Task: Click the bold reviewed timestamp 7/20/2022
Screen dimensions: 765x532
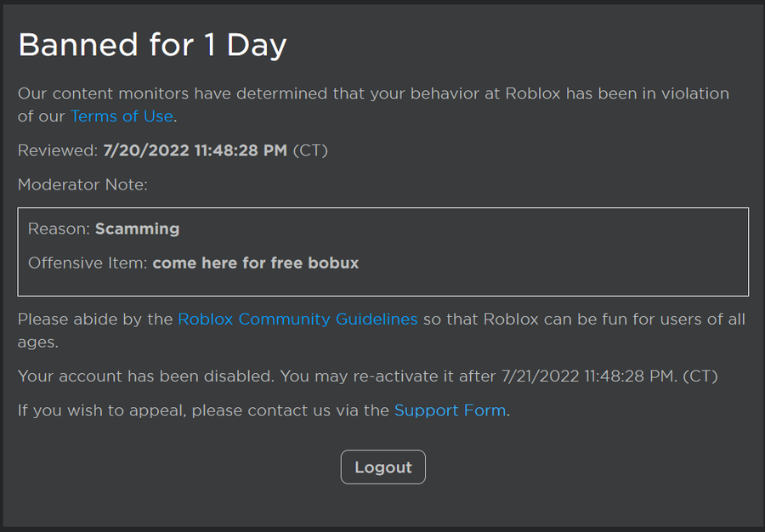Action: pyautogui.click(x=195, y=150)
